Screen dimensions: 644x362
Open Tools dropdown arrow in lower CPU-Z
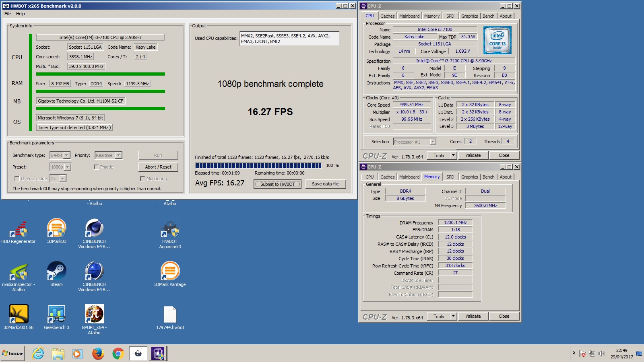point(453,316)
